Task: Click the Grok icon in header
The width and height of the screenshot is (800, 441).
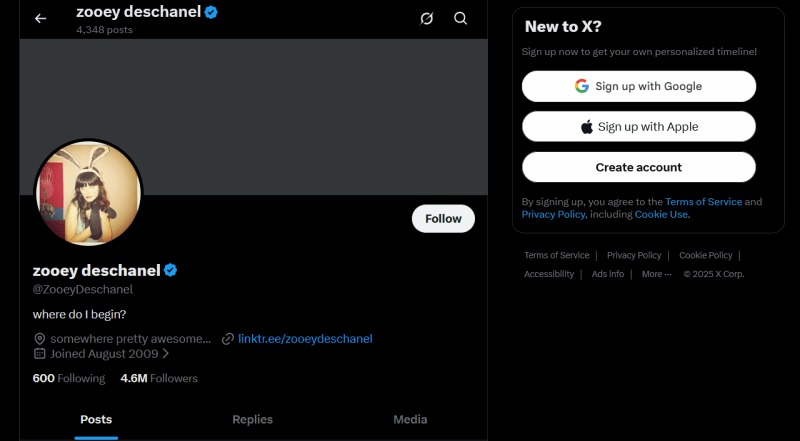Action: tap(427, 18)
